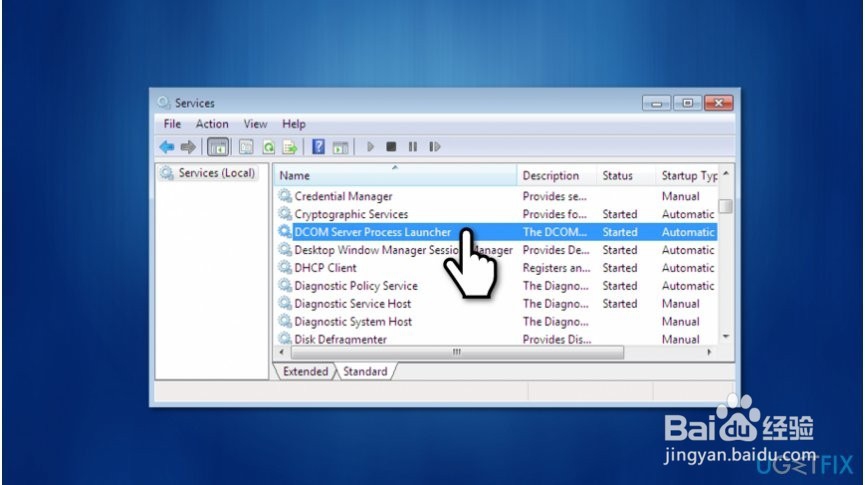
Task: Click vertical scrollbar down arrow
Action: tap(726, 336)
